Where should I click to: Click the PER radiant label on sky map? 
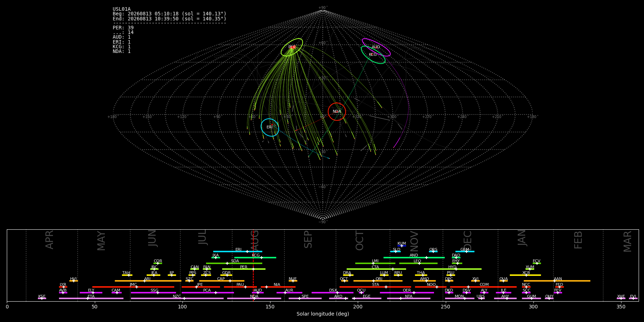coord(292,47)
